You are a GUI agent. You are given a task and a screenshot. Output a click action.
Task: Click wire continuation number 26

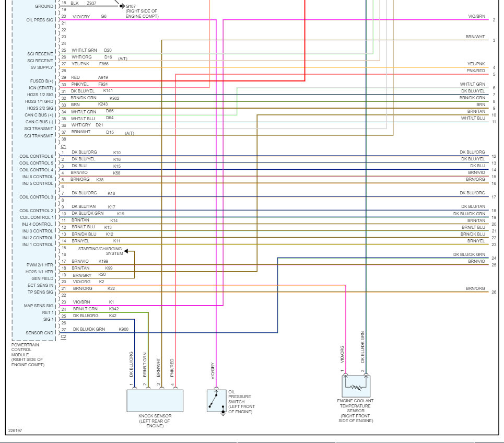pos(494,292)
